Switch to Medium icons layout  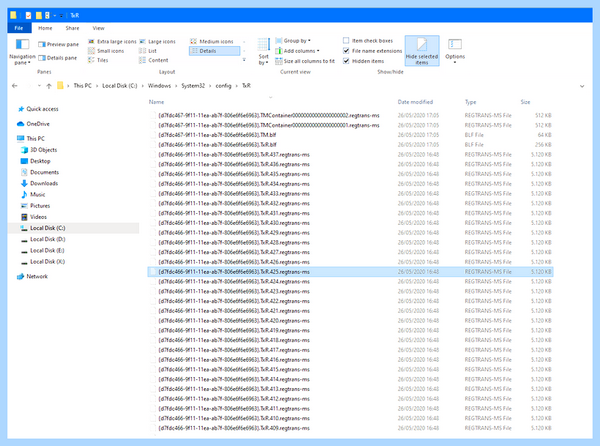coord(212,41)
